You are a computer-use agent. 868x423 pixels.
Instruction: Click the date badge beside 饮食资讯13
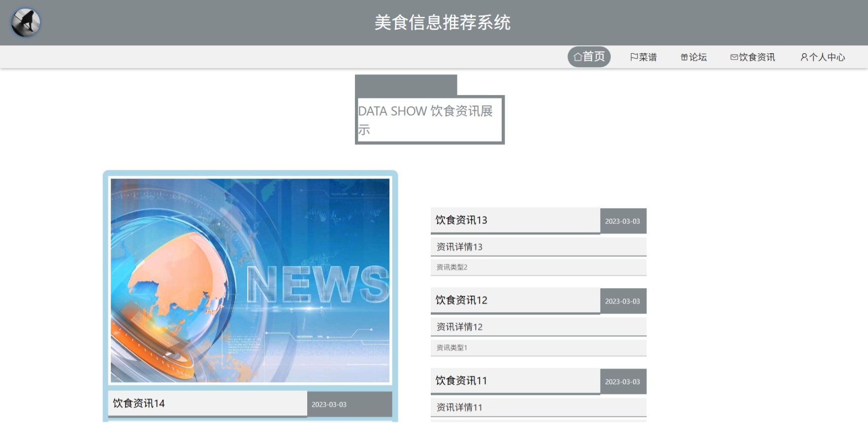click(623, 221)
